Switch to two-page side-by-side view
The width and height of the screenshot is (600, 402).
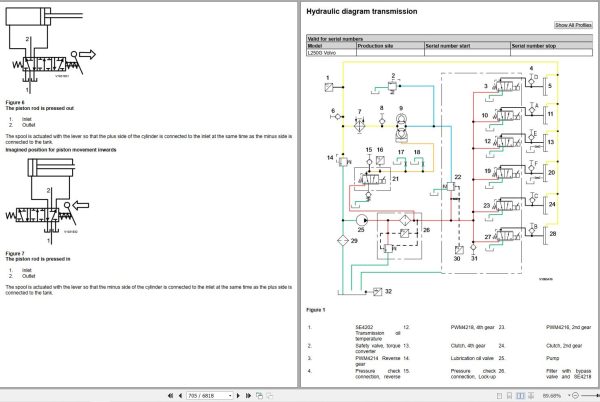(x=520, y=395)
